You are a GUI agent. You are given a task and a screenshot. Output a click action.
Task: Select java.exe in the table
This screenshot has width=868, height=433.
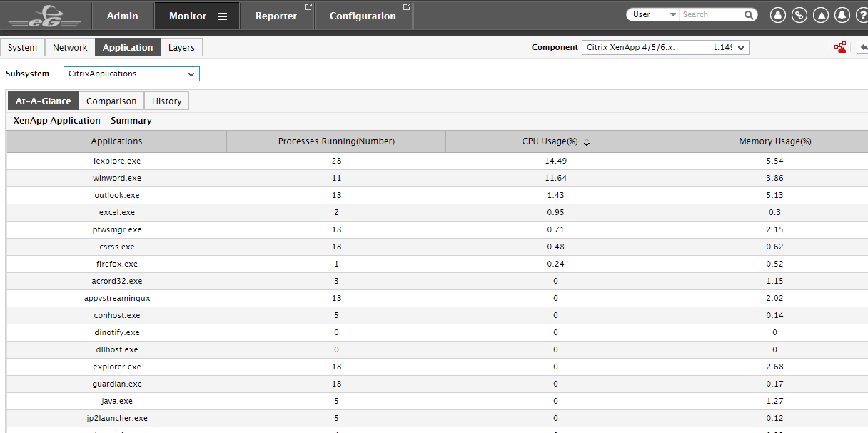[117, 401]
